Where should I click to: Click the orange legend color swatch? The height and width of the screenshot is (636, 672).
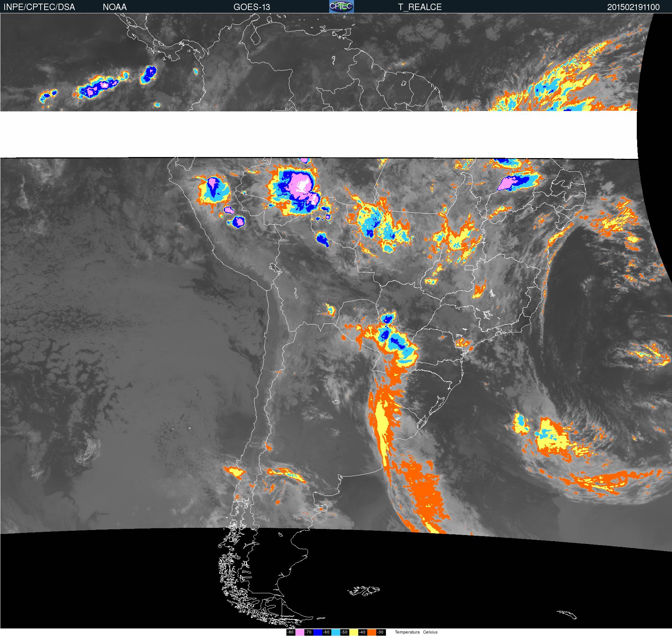pyautogui.click(x=372, y=632)
